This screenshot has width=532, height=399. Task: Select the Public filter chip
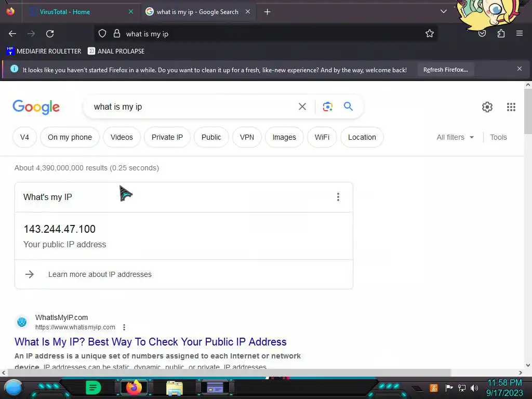click(211, 137)
